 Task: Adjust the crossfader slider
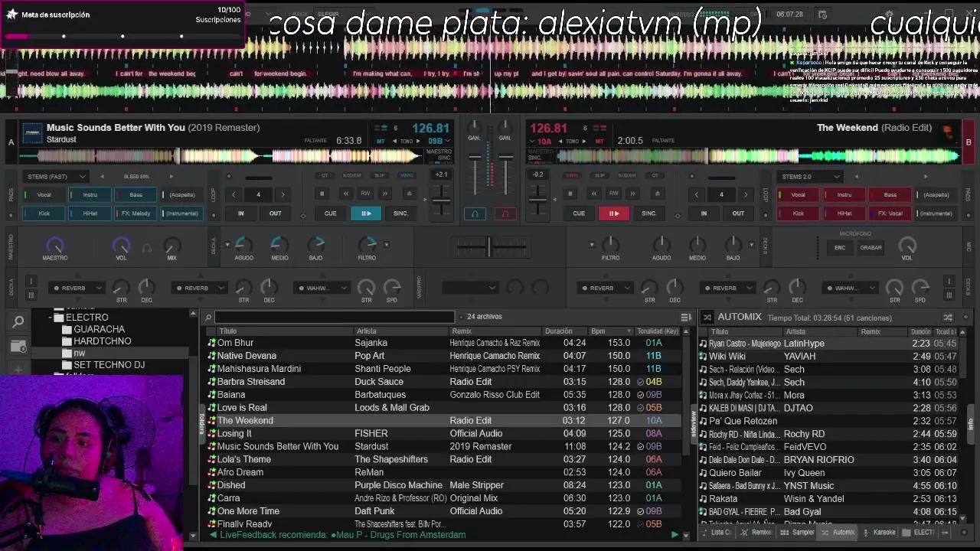click(x=489, y=246)
